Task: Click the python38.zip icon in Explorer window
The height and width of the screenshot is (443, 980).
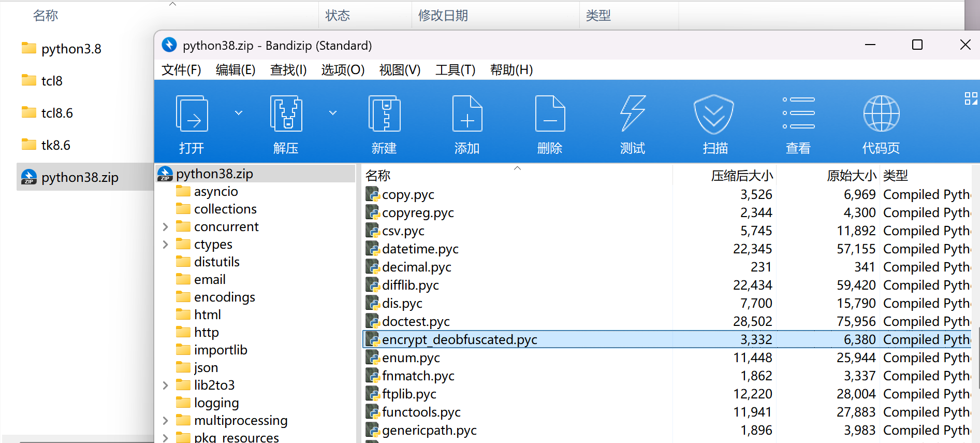Action: [29, 177]
